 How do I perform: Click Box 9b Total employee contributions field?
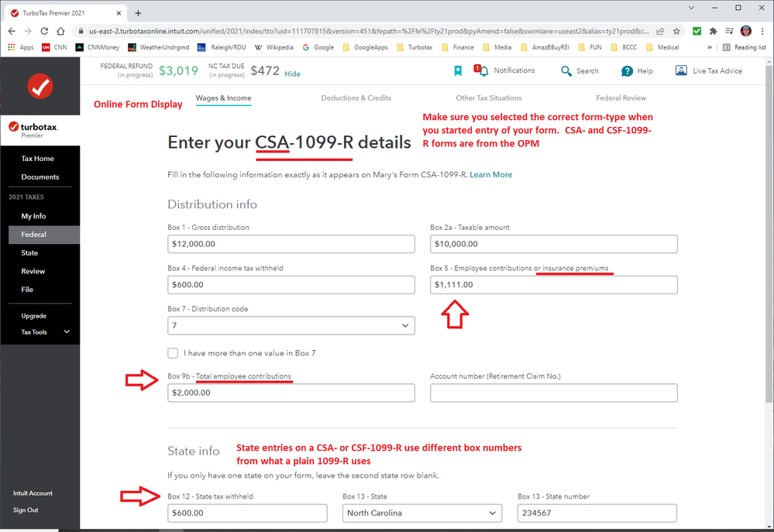coord(291,393)
